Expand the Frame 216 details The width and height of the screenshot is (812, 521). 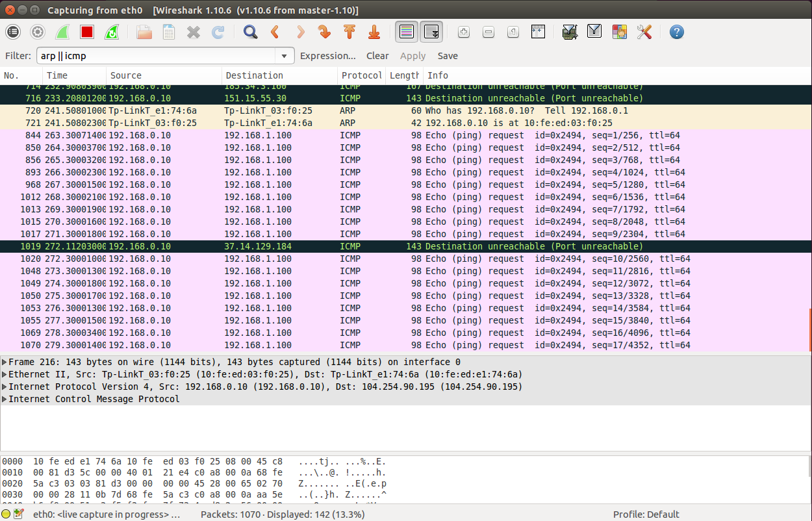[x=5, y=362]
